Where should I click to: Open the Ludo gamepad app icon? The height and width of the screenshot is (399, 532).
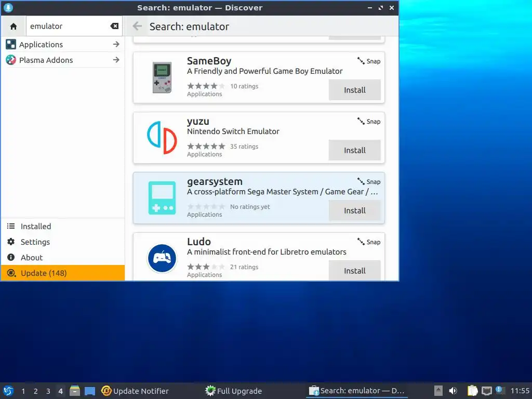pyautogui.click(x=162, y=258)
